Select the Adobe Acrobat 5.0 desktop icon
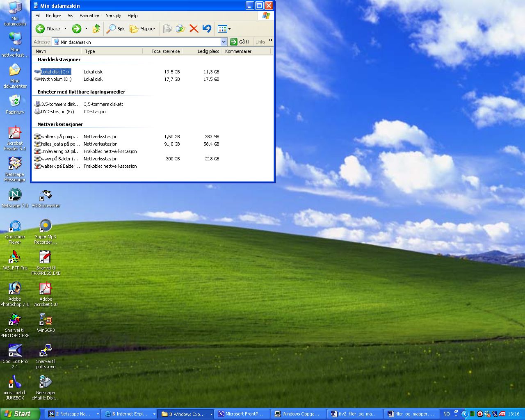 click(x=46, y=294)
